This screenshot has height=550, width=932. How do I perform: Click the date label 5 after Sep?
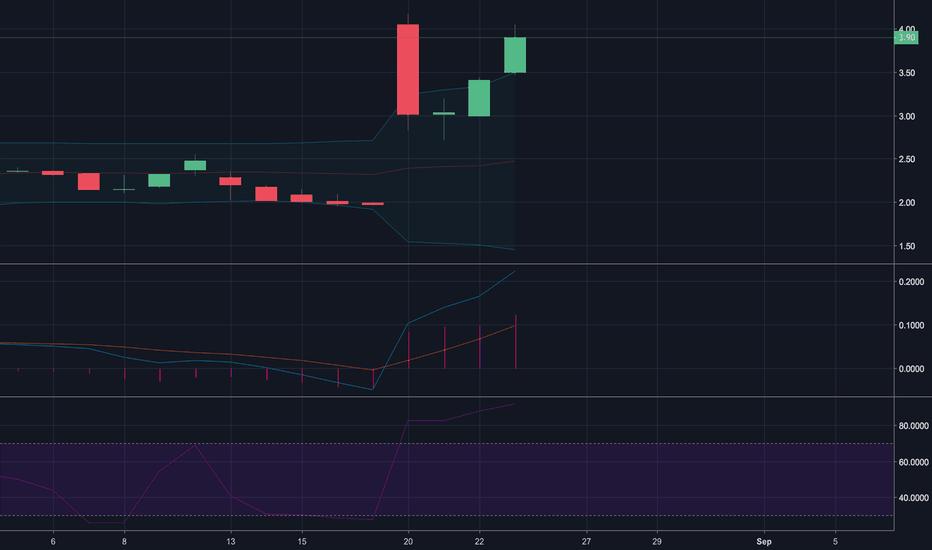[x=835, y=541]
